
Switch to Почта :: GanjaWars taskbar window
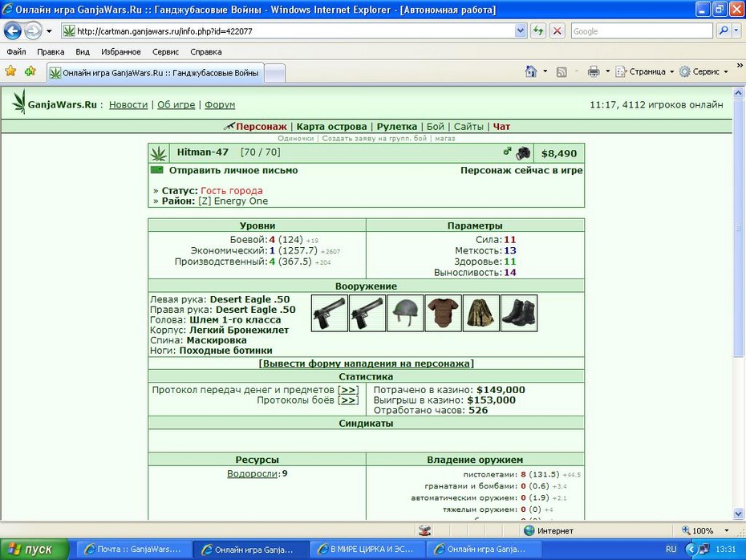point(133,550)
